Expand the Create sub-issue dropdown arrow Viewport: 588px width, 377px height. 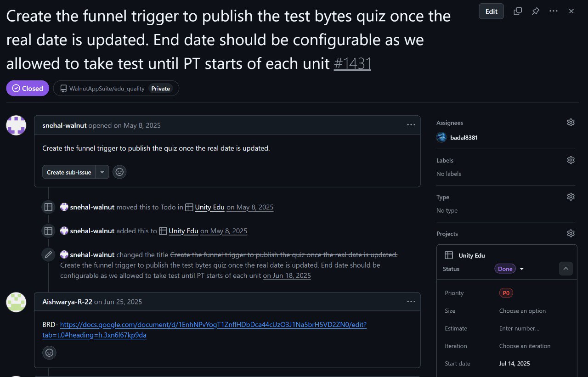pos(102,172)
